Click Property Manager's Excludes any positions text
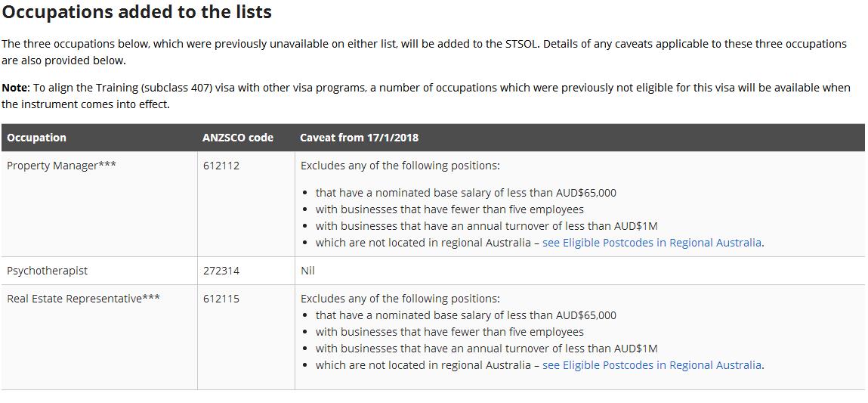 [x=400, y=166]
